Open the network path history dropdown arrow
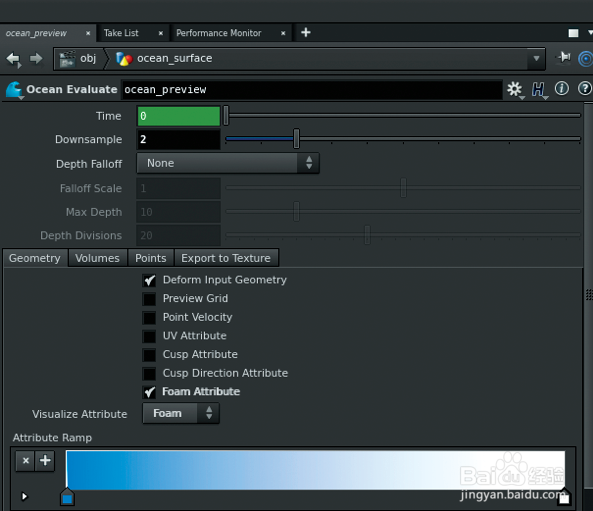This screenshot has height=511, width=593. [x=536, y=59]
